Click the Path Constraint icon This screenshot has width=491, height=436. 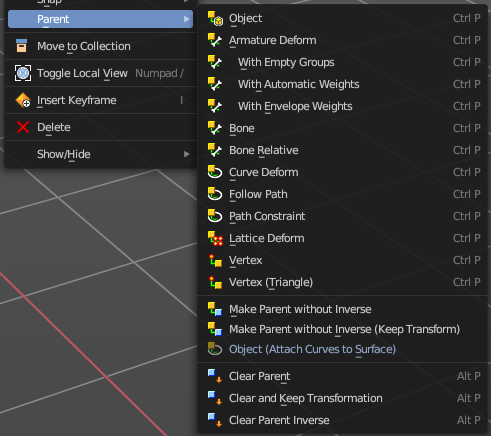coord(215,216)
